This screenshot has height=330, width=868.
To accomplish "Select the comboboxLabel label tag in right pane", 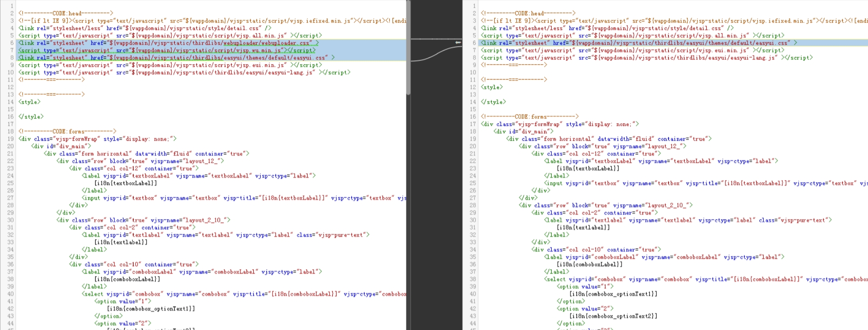I will (664, 257).
